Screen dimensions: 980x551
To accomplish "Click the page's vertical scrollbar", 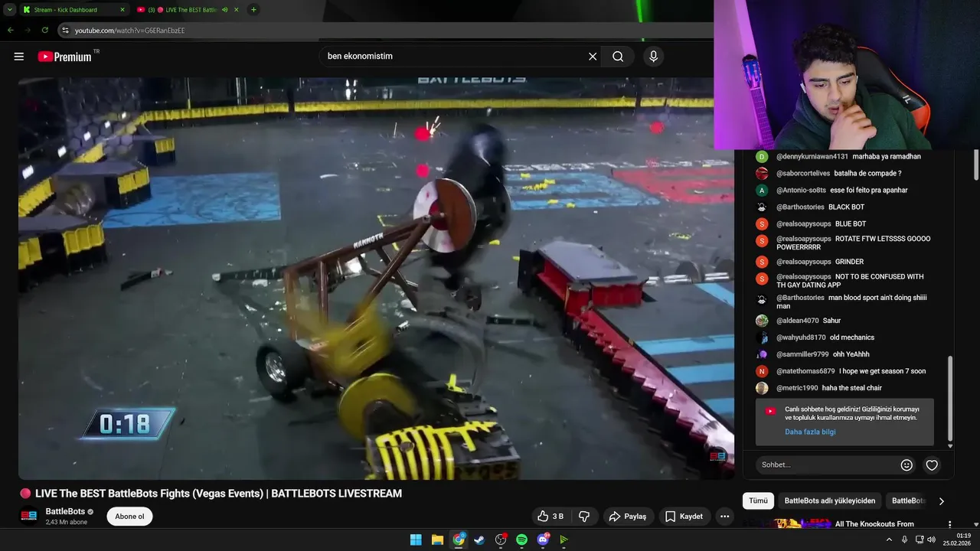I will coord(976,165).
